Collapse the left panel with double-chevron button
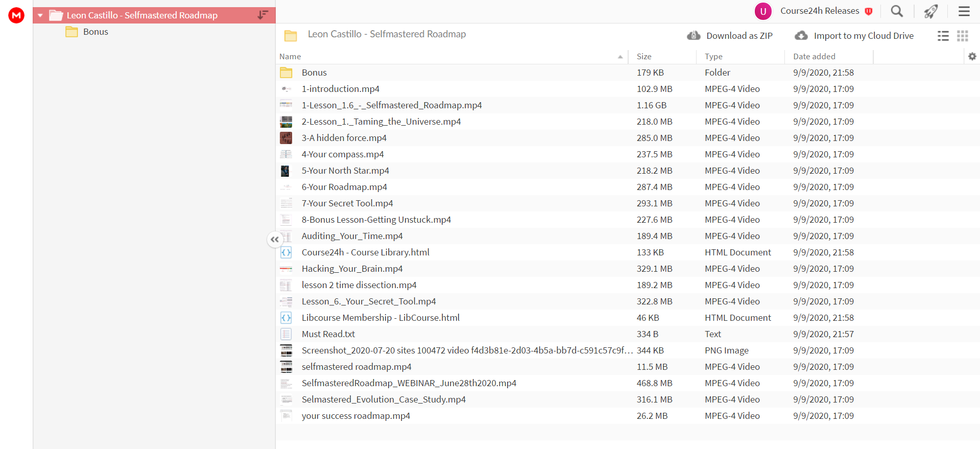 point(275,239)
